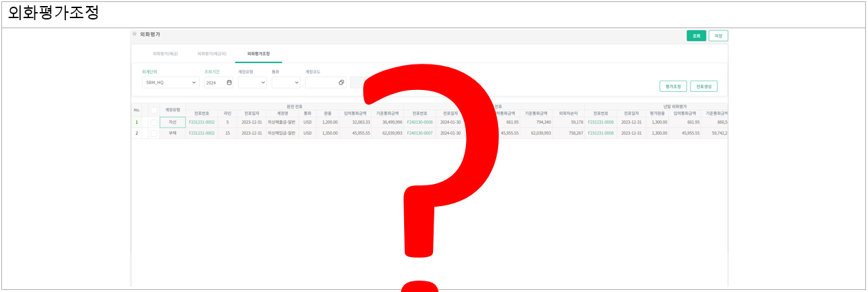Click the lookup popup icon in 계정코드 field

point(341,83)
